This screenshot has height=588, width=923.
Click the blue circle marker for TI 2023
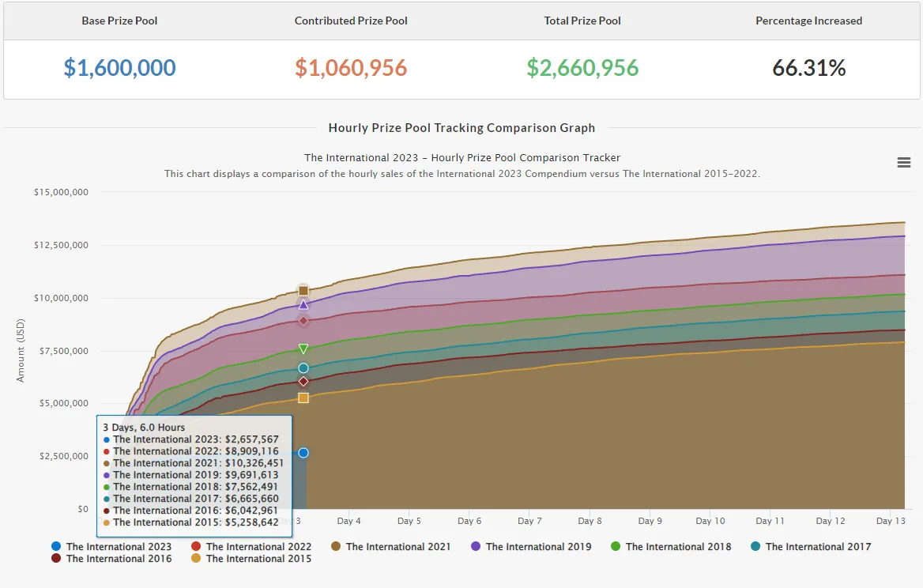point(303,453)
